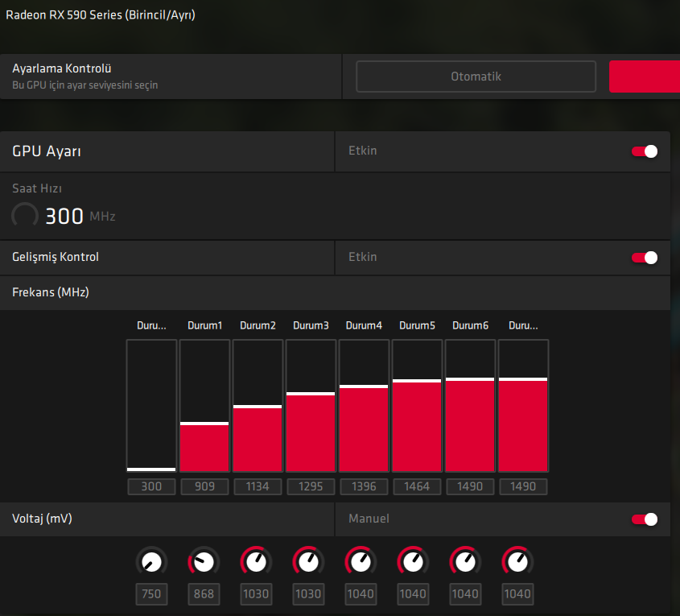The width and height of the screenshot is (680, 616).
Task: Click the Durum5 state label
Action: tap(417, 325)
